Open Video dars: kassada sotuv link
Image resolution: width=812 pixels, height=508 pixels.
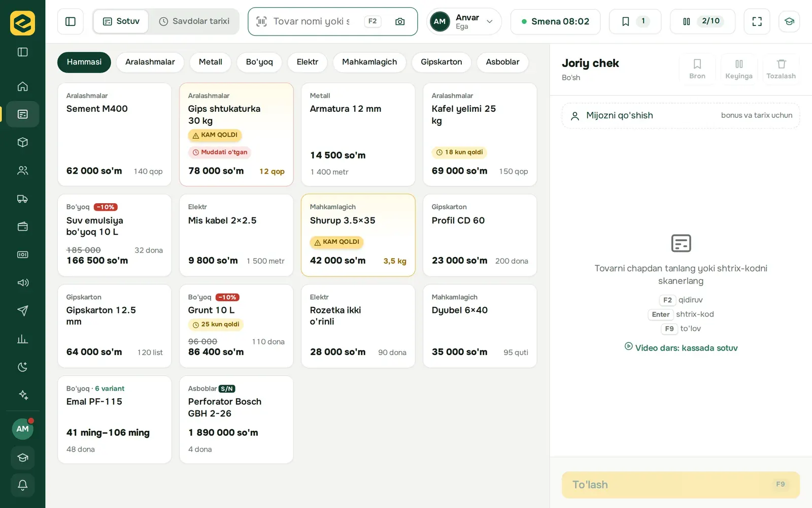(x=681, y=347)
